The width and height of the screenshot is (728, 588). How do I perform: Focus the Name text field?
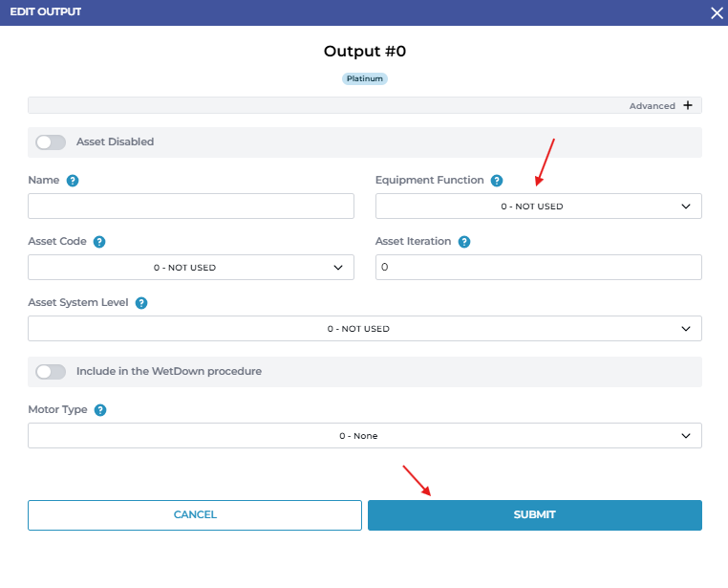pos(191,207)
